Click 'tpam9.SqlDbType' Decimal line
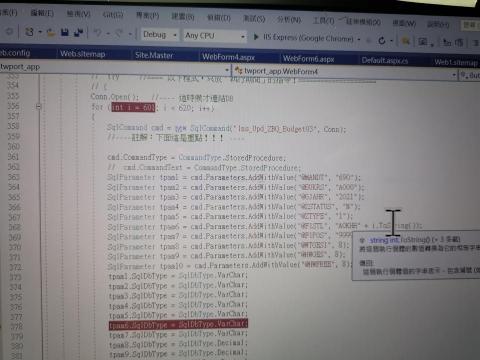The width and height of the screenshot is (480, 360). pos(178,353)
